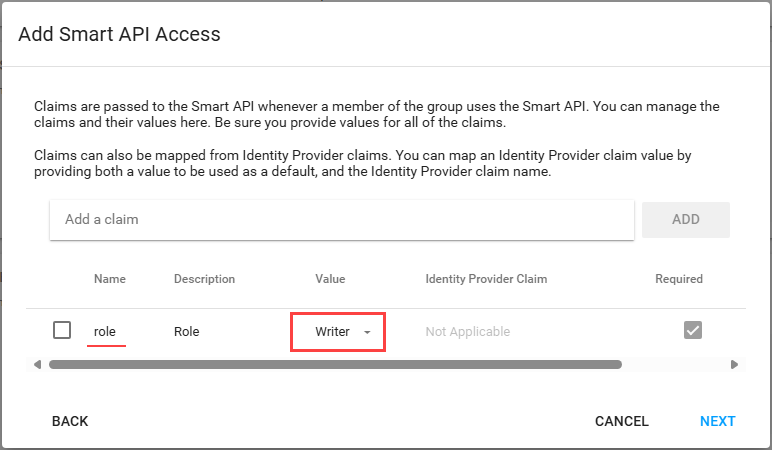
Task: Click the Name column header
Action: tap(110, 279)
